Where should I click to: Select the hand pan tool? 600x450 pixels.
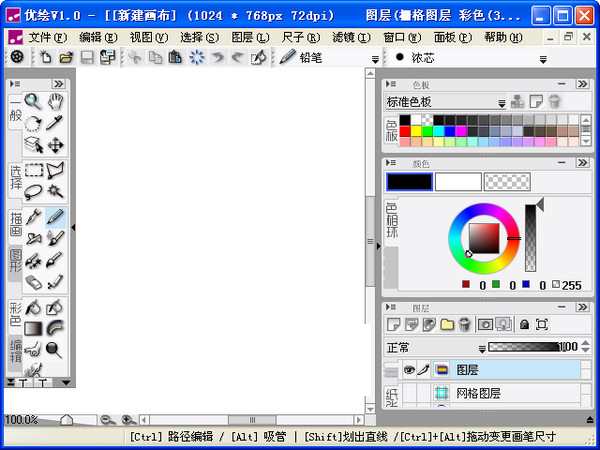[56, 101]
